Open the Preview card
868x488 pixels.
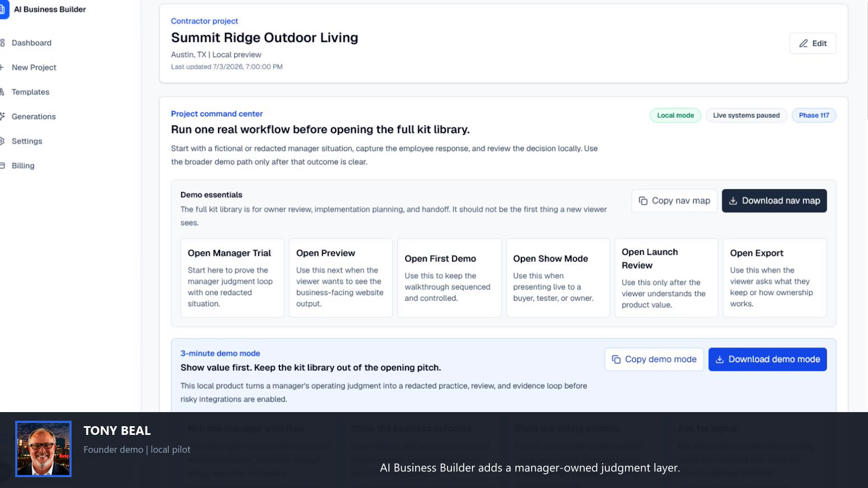(341, 278)
